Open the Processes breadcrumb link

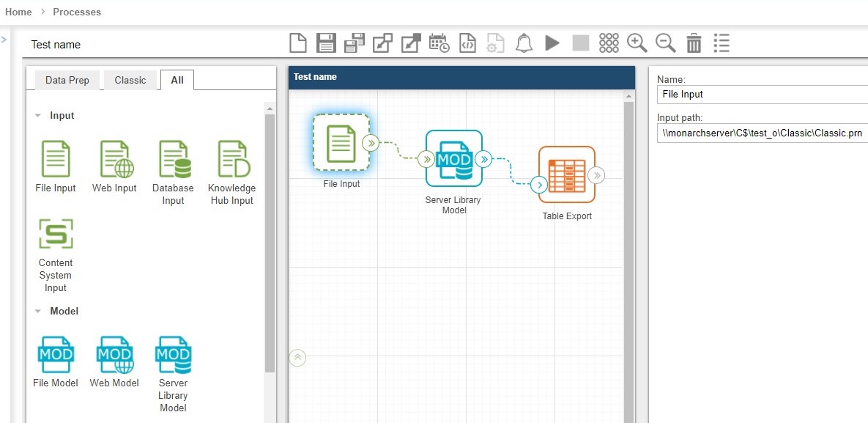coord(77,12)
